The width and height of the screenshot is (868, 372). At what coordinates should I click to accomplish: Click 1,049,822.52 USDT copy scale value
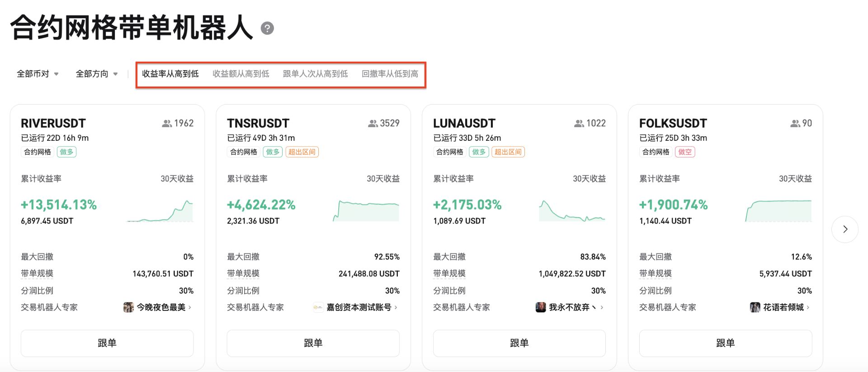click(572, 274)
